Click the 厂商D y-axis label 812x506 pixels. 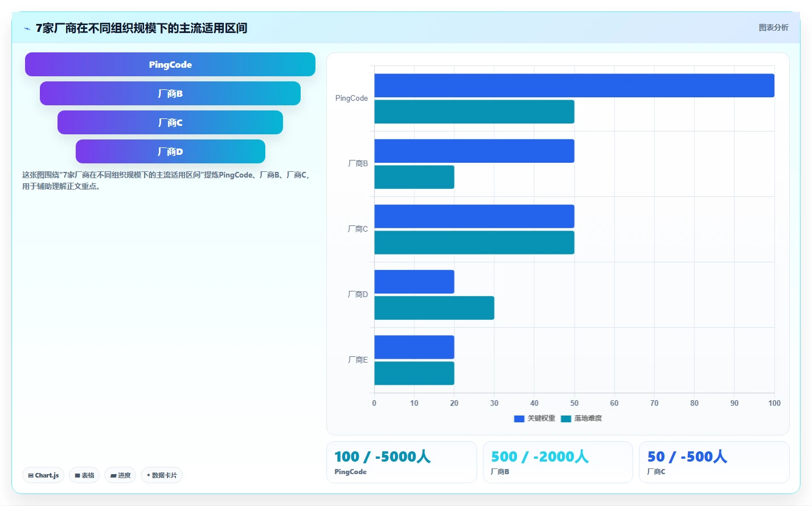pos(358,295)
